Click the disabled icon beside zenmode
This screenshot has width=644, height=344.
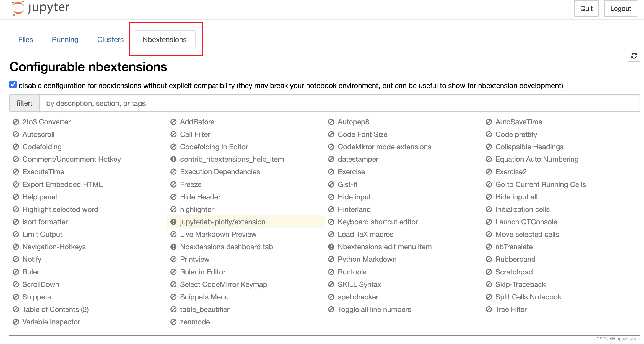pos(173,322)
